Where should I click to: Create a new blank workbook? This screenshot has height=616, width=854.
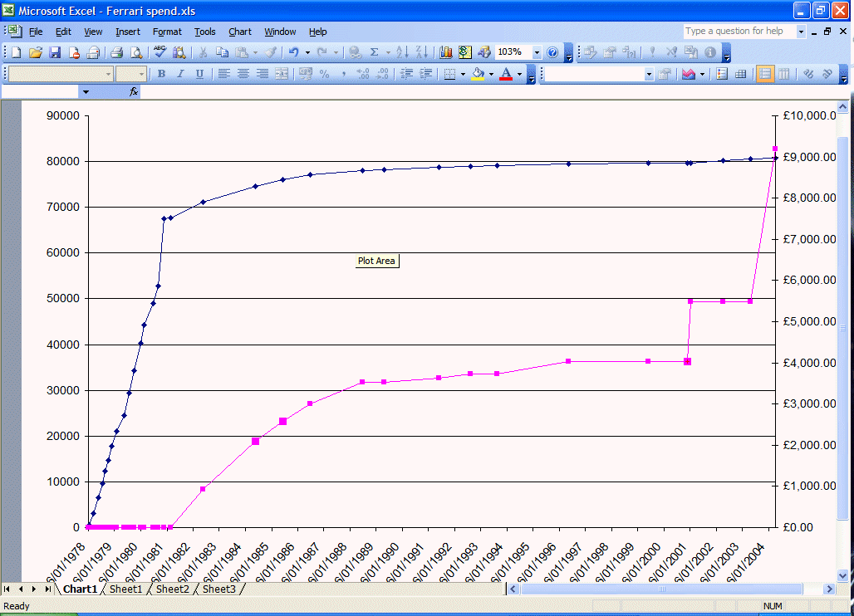point(17,52)
